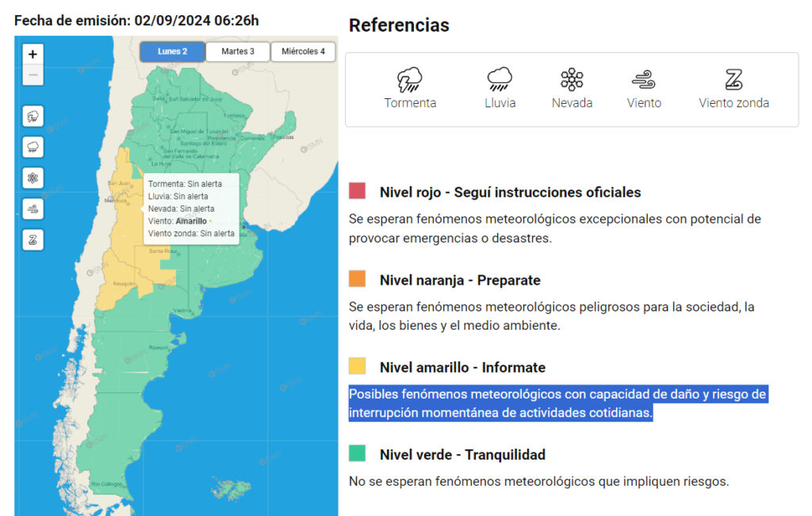Click 'Nivel verde - Tranquilidad' heading

(x=462, y=455)
